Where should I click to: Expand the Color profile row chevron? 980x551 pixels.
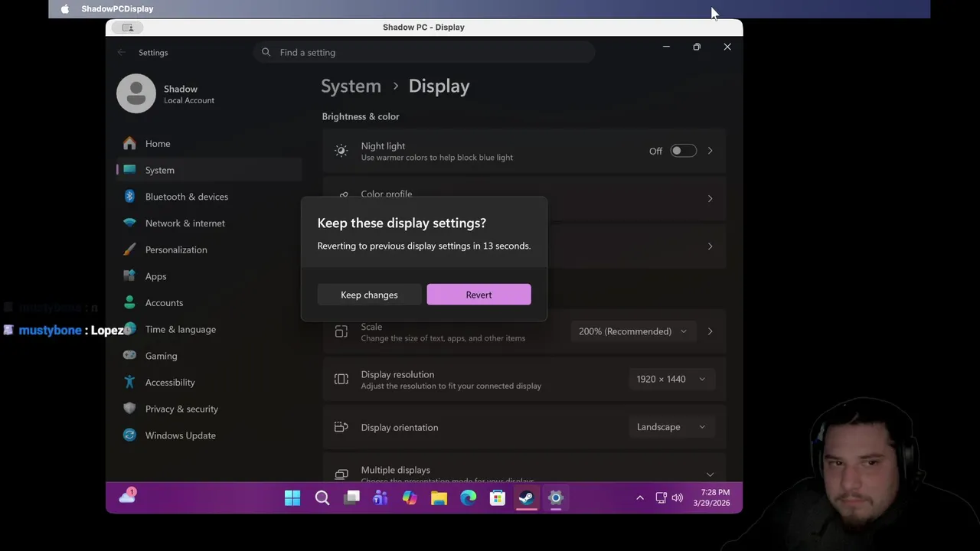coord(710,199)
